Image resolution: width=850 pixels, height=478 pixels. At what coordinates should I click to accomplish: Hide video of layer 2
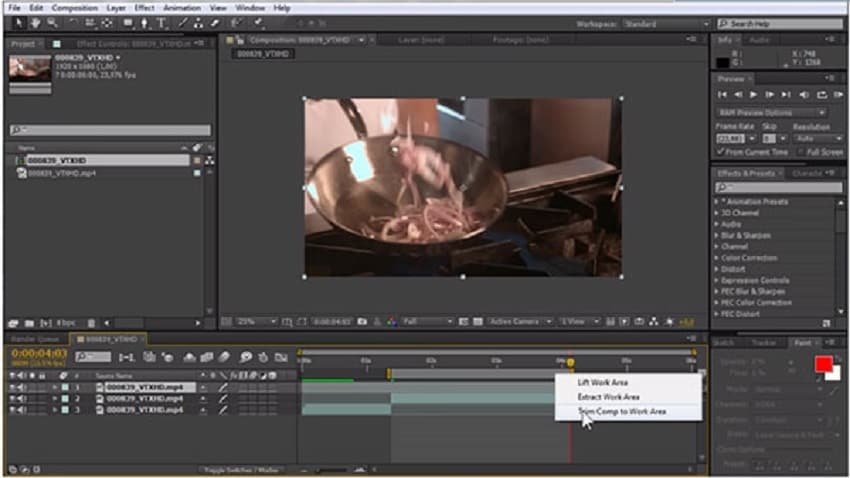(x=12, y=399)
